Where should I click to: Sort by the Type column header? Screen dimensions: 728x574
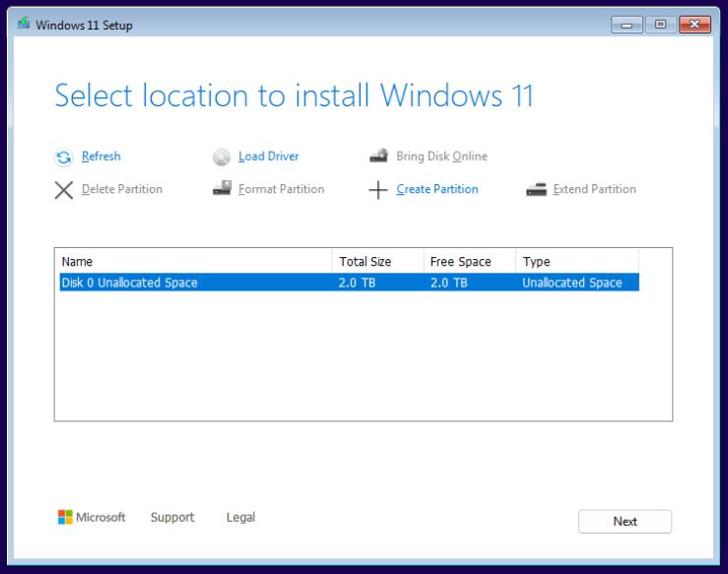577,262
